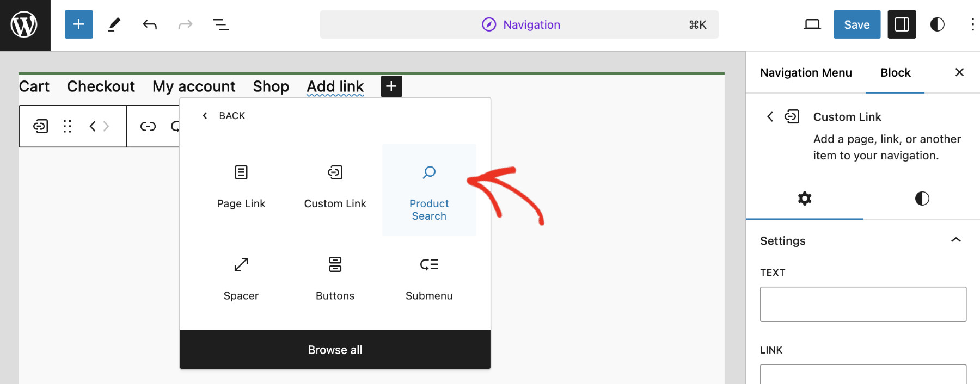This screenshot has width=980, height=384.
Task: Select the Shop navigation item
Action: pyautogui.click(x=271, y=86)
